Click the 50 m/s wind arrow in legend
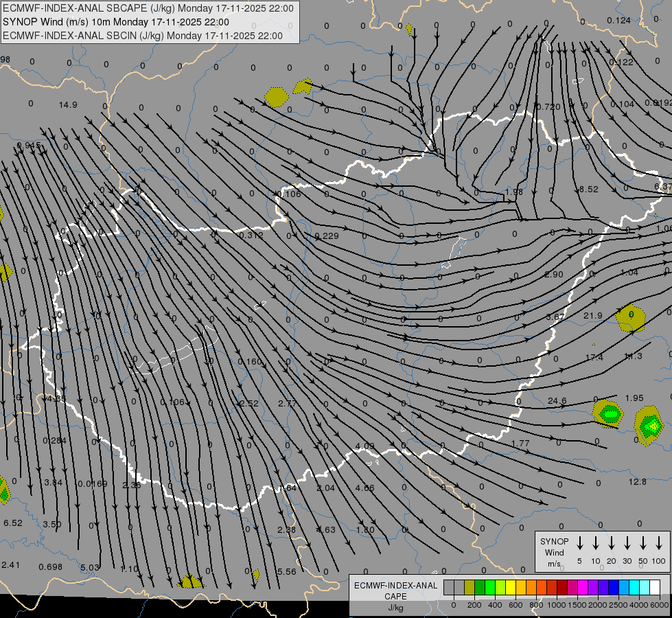672x618 pixels. [x=643, y=543]
